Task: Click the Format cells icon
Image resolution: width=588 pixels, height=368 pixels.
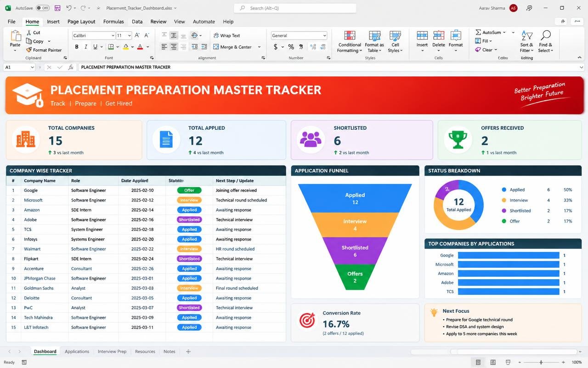Action: pos(456,36)
